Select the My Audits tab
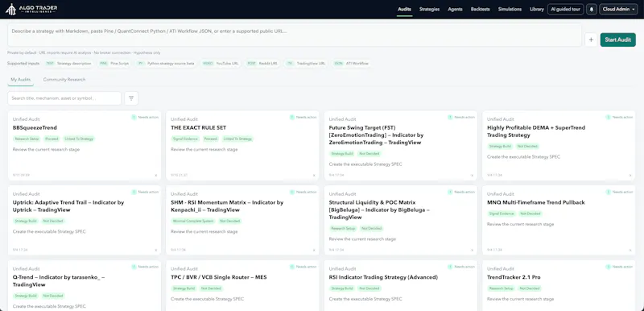Viewport: 644px width, 311px height. click(21, 80)
